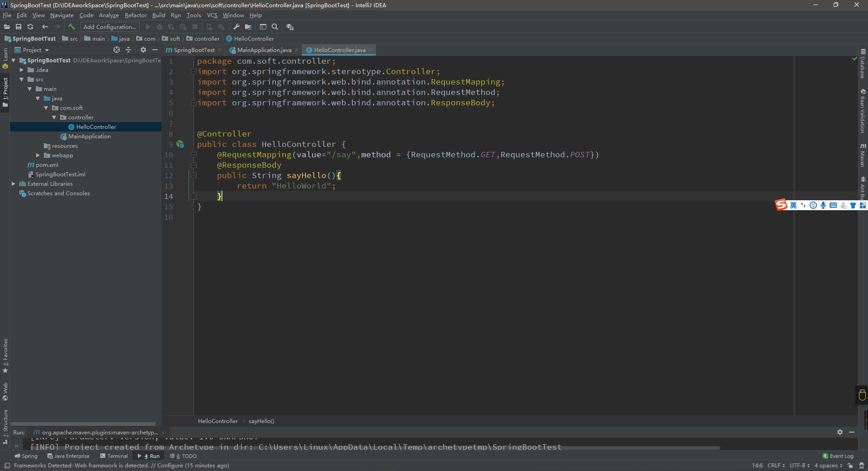Select Scratches and Consoles node
Image resolution: width=868 pixels, height=471 pixels.
pos(54,193)
